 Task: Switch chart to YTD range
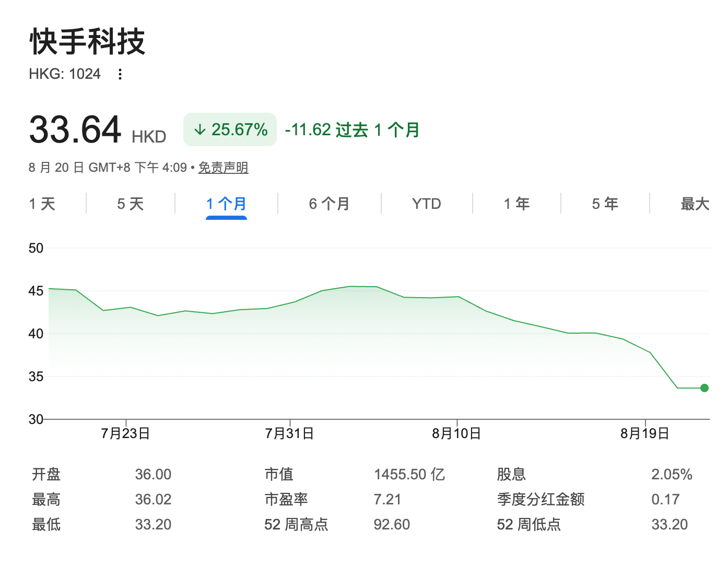(x=427, y=204)
